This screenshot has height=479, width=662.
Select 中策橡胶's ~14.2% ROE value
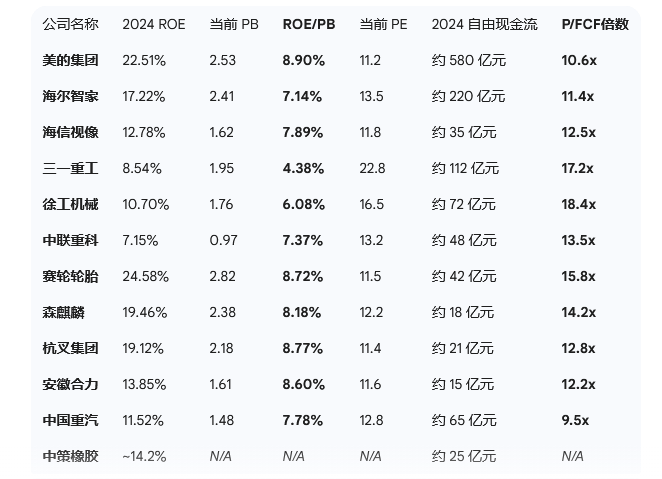click(144, 456)
